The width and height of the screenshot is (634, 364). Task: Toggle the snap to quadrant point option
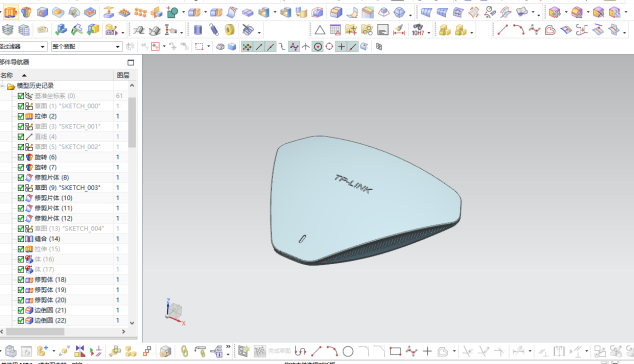[x=330, y=47]
